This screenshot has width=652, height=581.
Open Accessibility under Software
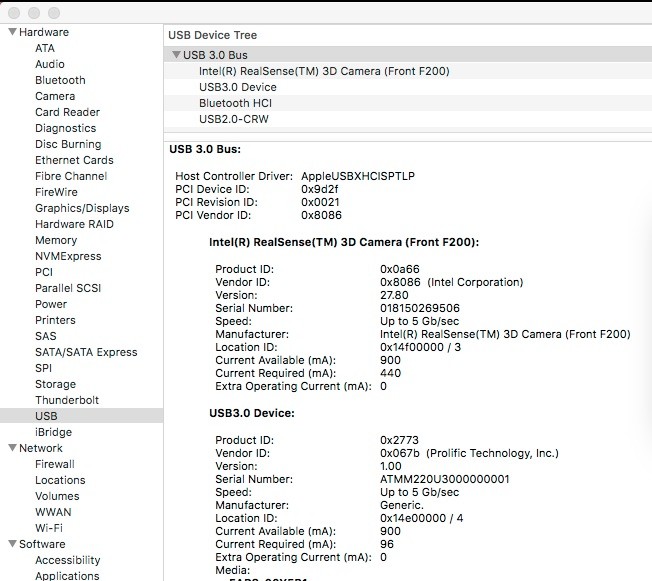coord(68,560)
